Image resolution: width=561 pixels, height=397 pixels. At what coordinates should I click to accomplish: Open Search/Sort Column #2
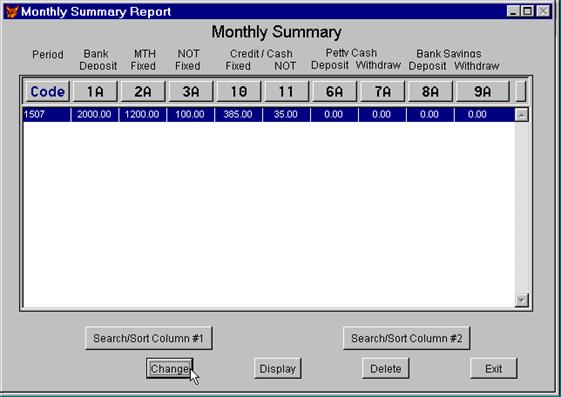(406, 338)
